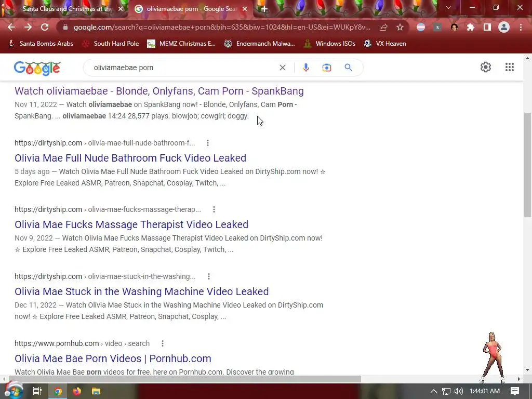Screen dimensions: 532x399
Task: Open the dirtyship.com result from 5 days ago
Action: pyautogui.click(x=130, y=158)
